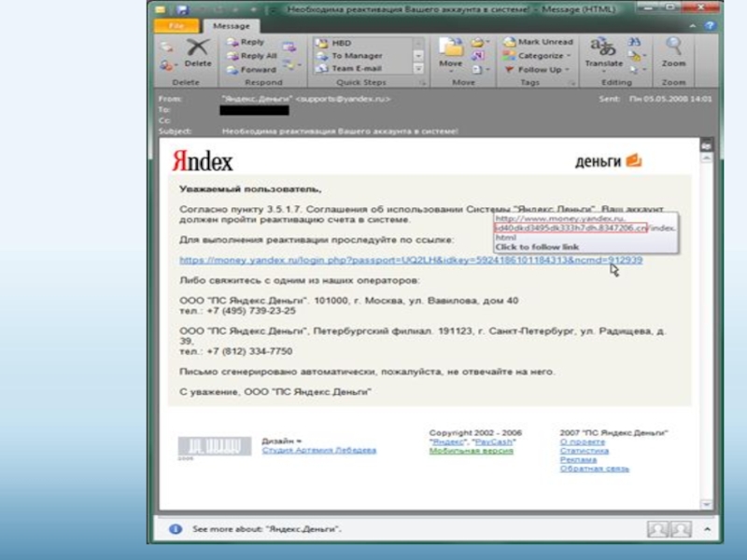Open the Select cursor dropdown icon
Image resolution: width=747 pixels, height=560 pixels.
[x=637, y=70]
